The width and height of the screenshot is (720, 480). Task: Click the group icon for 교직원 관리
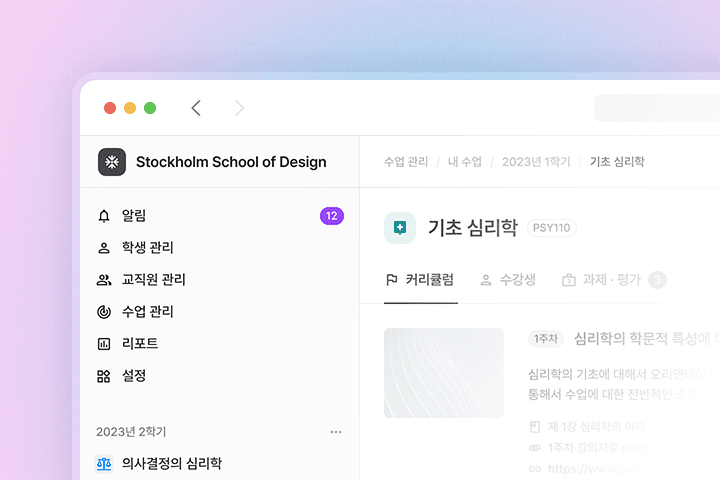point(104,280)
